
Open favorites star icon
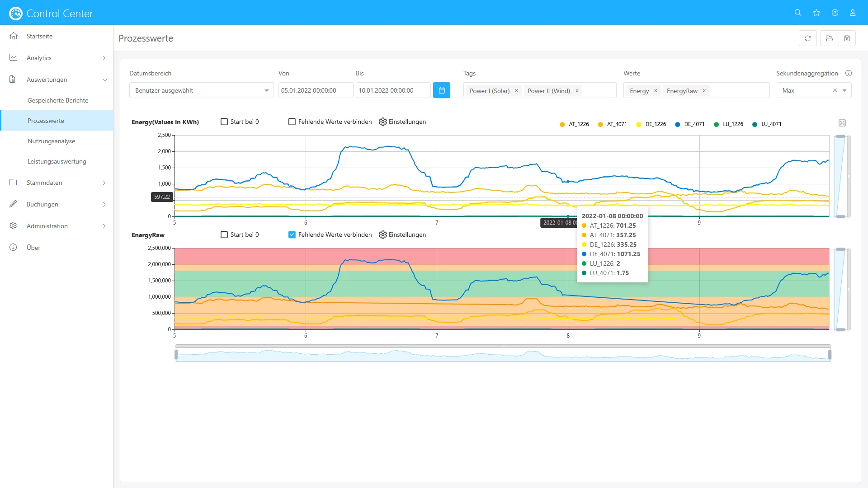click(816, 13)
